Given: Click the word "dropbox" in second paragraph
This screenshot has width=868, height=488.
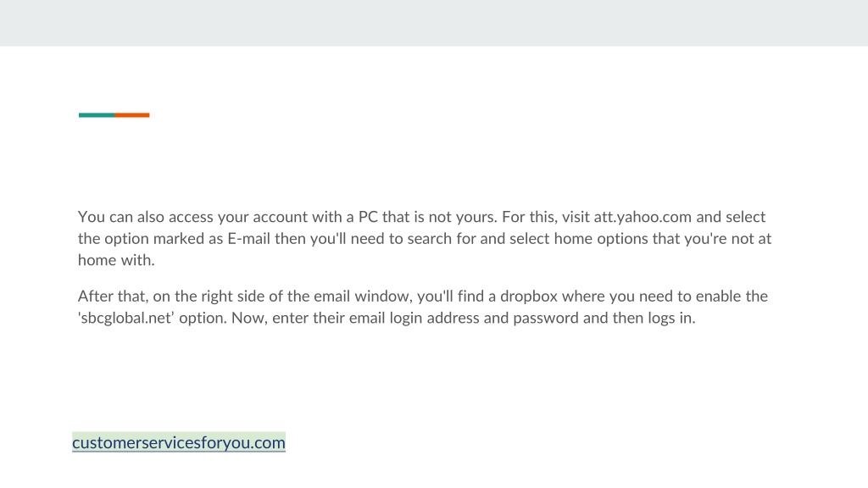Looking at the screenshot, I should point(529,297).
